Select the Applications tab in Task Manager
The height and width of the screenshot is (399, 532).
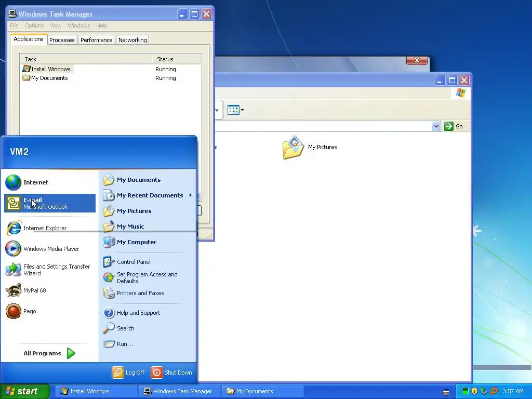tap(29, 39)
